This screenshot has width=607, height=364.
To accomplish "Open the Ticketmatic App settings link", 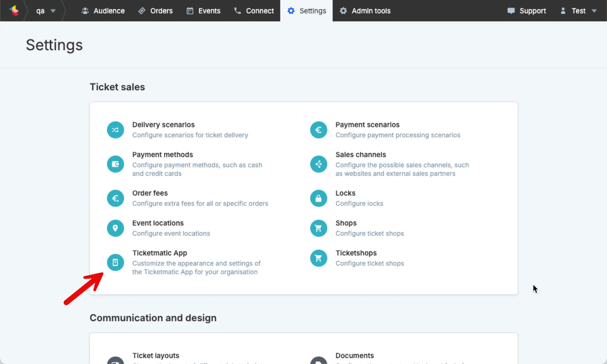I will [160, 253].
